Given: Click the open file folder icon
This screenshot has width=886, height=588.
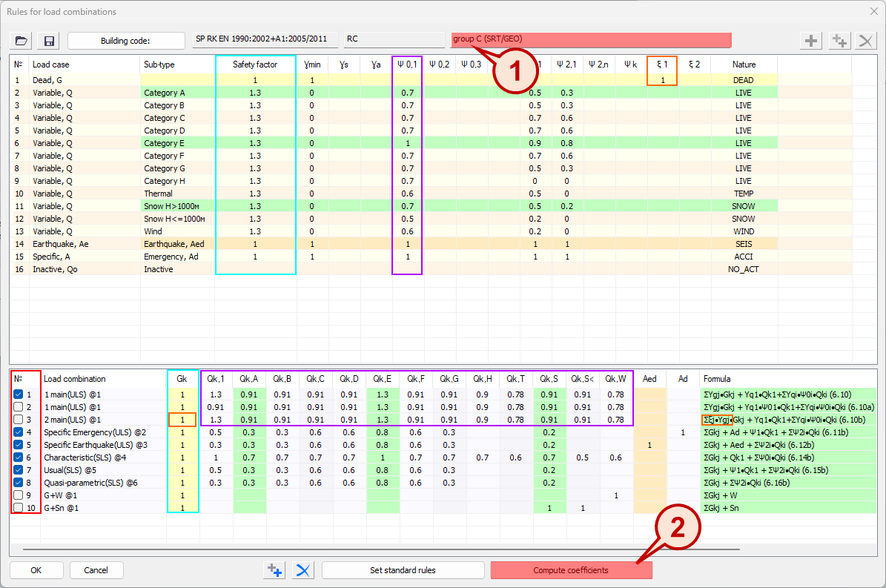Looking at the screenshot, I should point(22,41).
